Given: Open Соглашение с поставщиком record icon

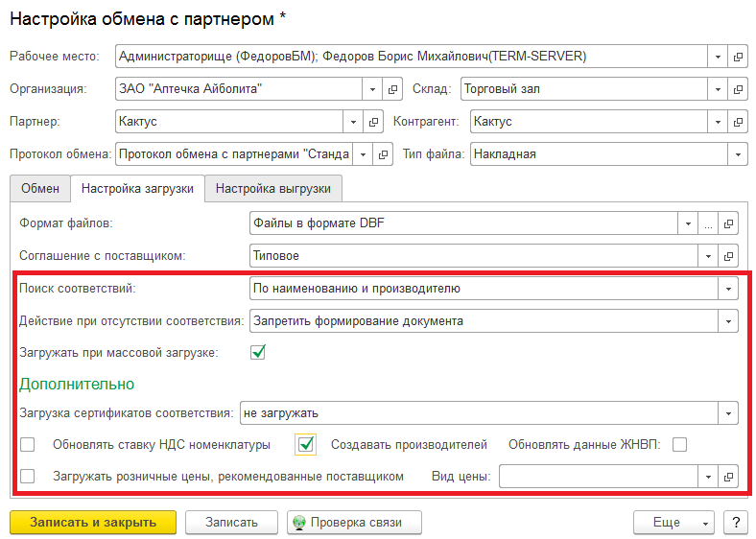Looking at the screenshot, I should click(728, 256).
